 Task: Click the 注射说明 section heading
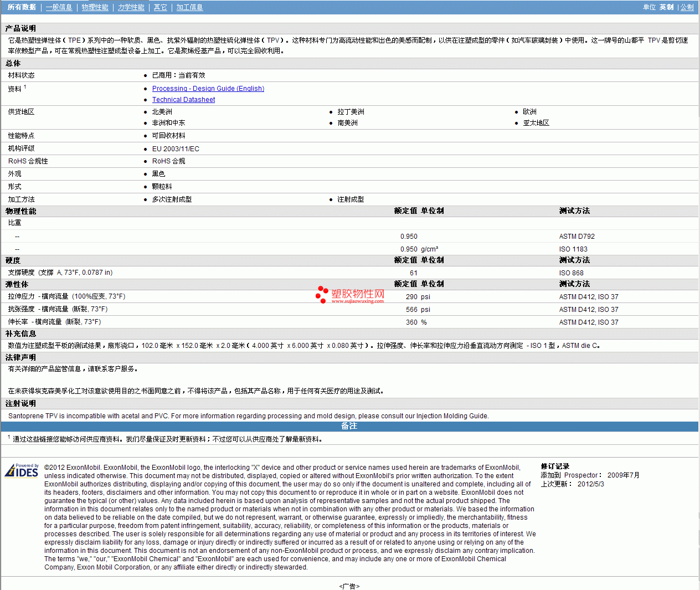pos(20,404)
